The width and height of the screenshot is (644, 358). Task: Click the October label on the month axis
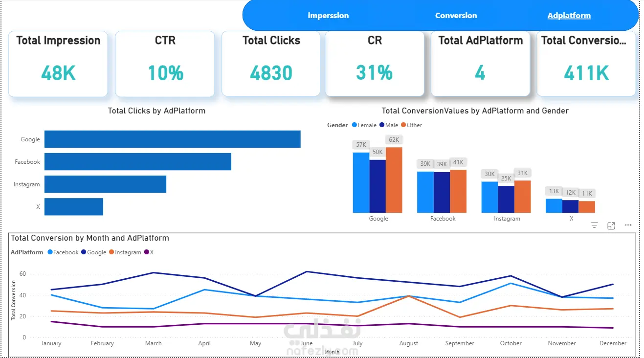[511, 343]
